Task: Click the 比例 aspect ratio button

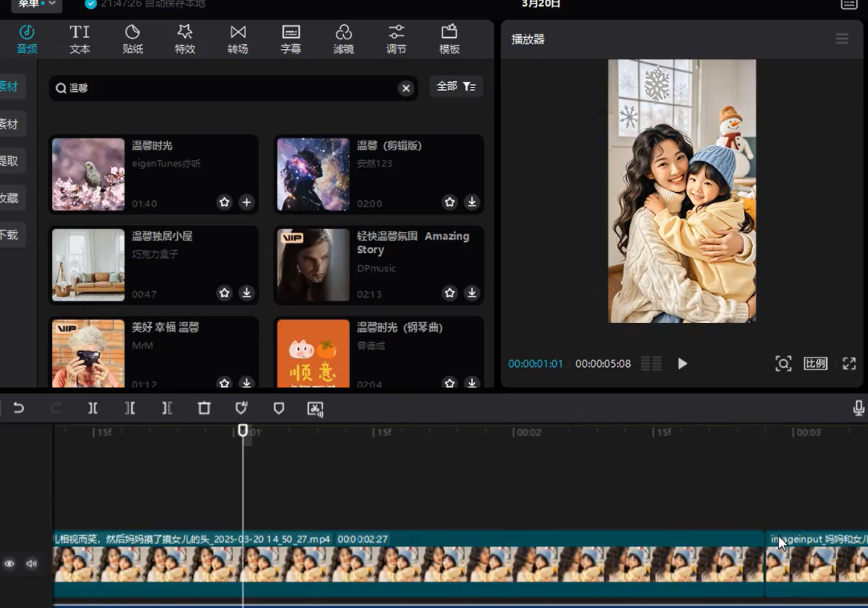Action: click(x=815, y=363)
